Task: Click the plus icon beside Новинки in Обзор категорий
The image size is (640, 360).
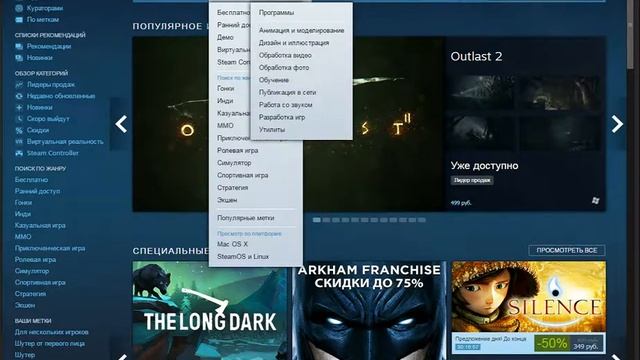Action: [19, 108]
